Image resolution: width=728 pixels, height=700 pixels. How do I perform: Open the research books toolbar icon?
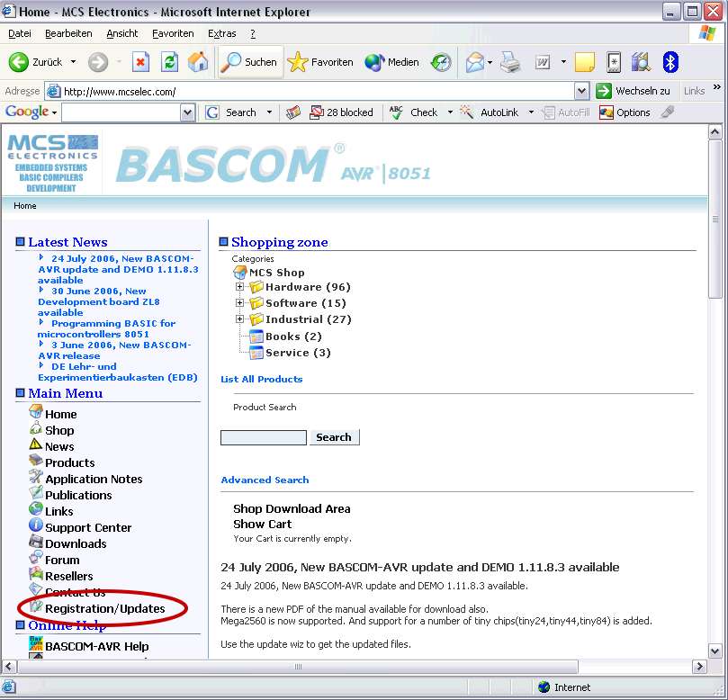pyautogui.click(x=642, y=62)
